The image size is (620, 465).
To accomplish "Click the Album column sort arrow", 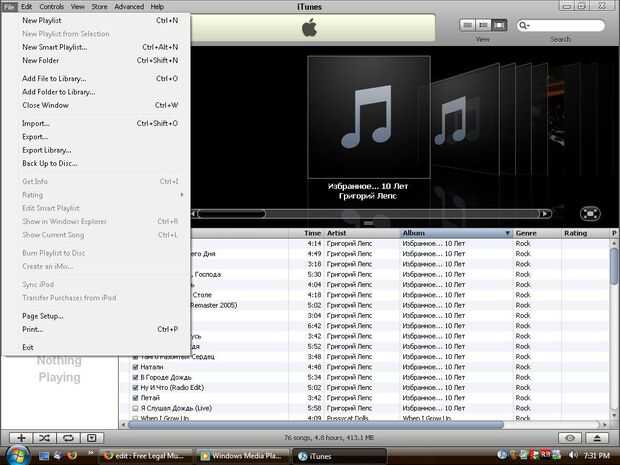I will click(x=507, y=233).
